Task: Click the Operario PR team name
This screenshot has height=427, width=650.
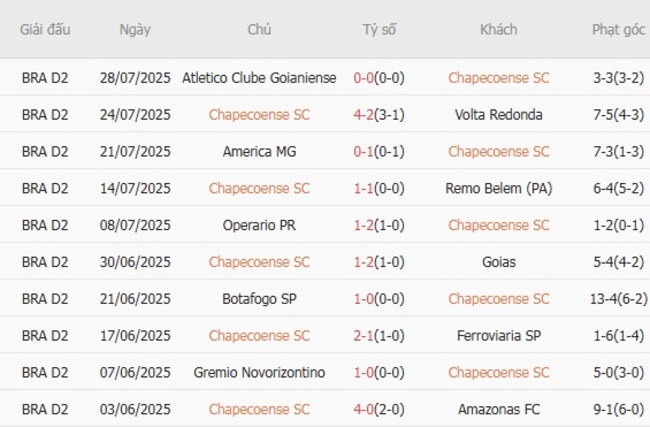Action: 259,226
